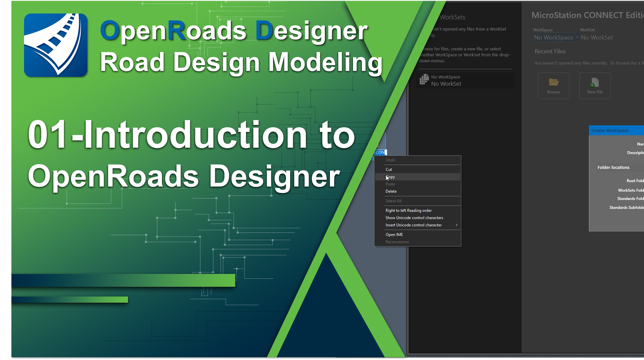
Task: Toggle Right to left Reading order
Action: (x=408, y=211)
